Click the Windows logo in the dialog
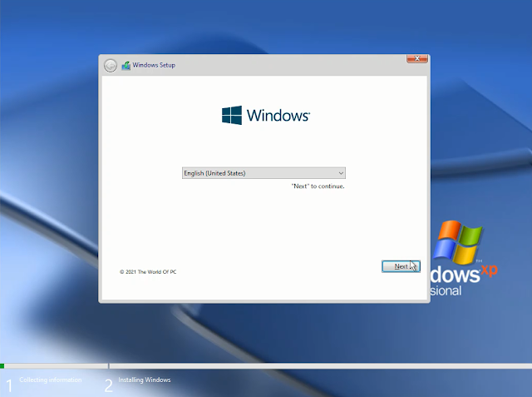 [x=266, y=115]
